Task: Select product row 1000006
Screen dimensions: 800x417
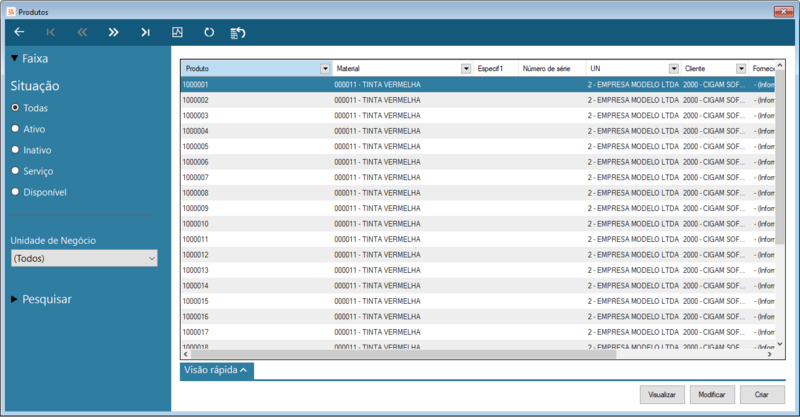Action: coord(478,162)
